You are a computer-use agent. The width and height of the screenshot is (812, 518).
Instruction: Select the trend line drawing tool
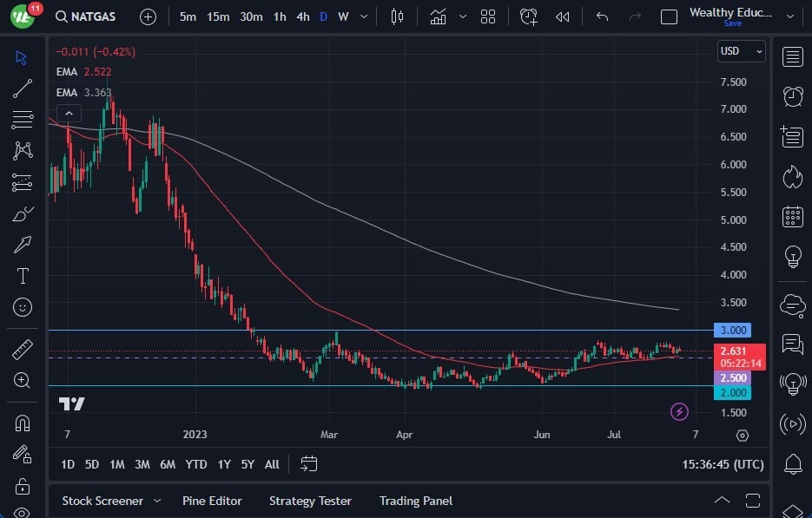23,89
